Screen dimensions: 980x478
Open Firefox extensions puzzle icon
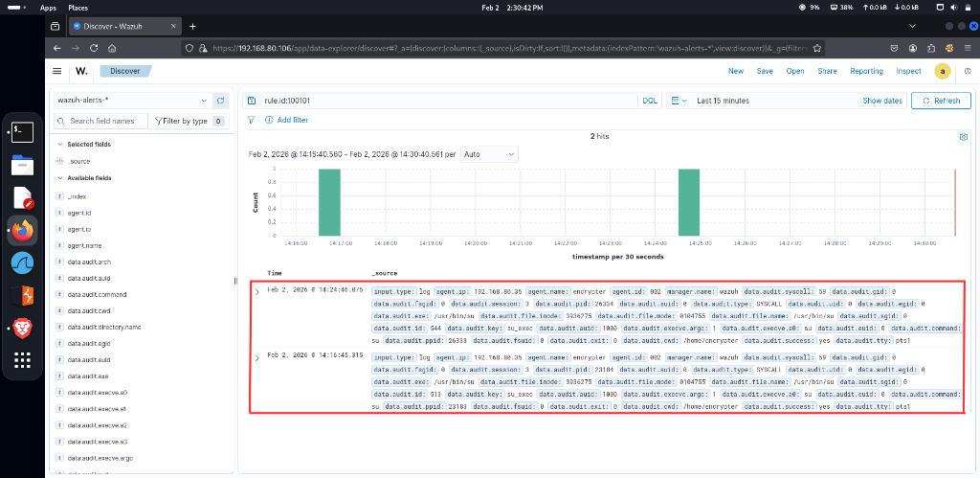pyautogui.click(x=931, y=48)
